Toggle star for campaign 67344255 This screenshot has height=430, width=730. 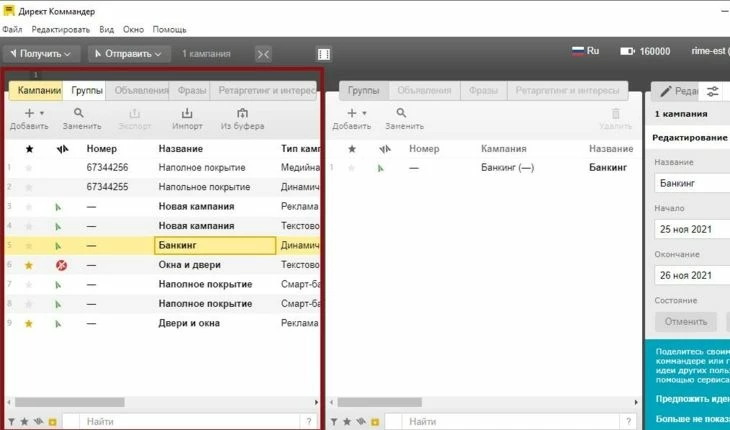[x=29, y=188]
